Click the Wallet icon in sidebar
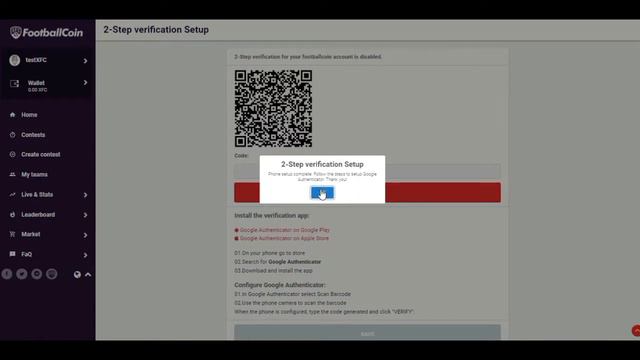The width and height of the screenshot is (640, 360). coord(14,84)
